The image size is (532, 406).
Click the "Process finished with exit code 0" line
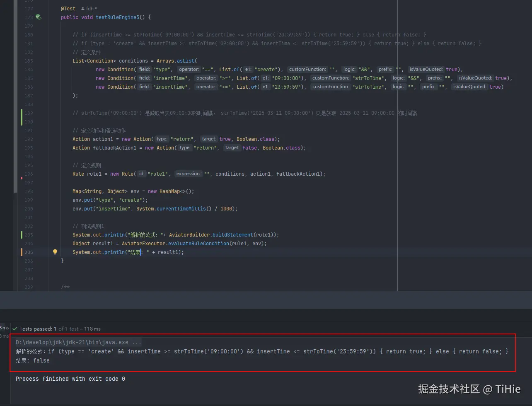click(x=70, y=379)
